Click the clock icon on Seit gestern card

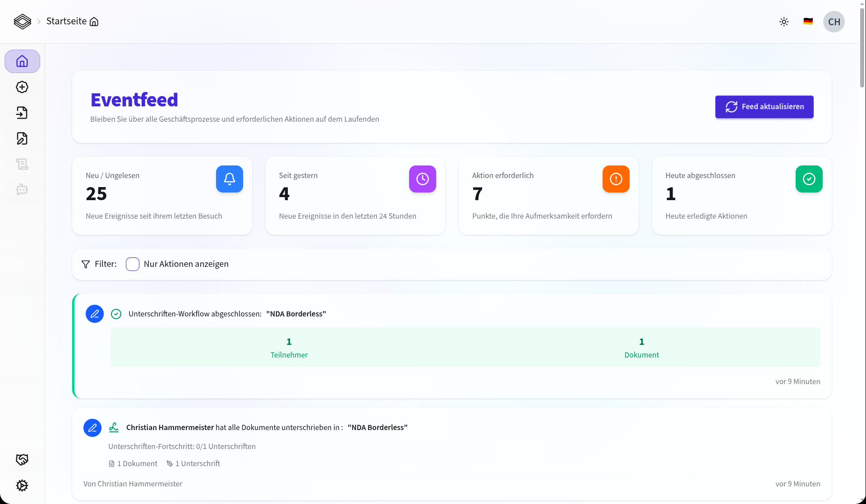pyautogui.click(x=422, y=179)
